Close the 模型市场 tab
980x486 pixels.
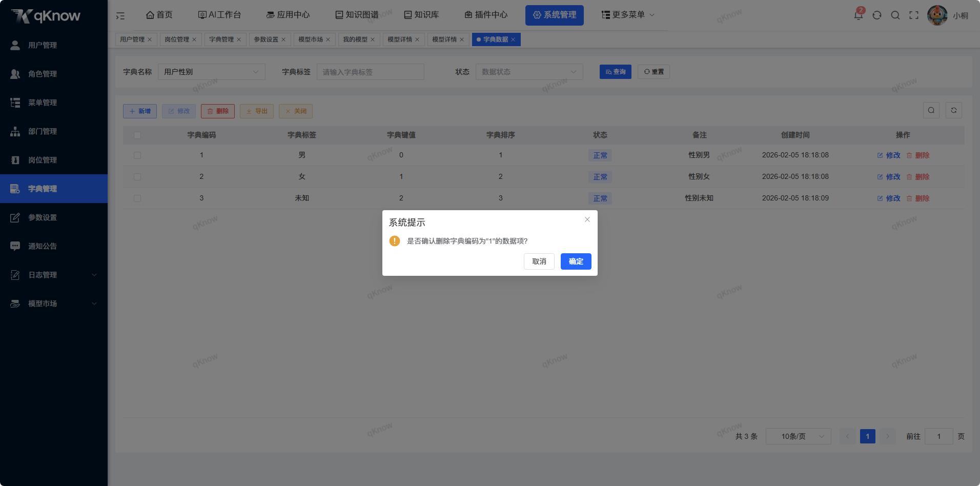(x=328, y=39)
